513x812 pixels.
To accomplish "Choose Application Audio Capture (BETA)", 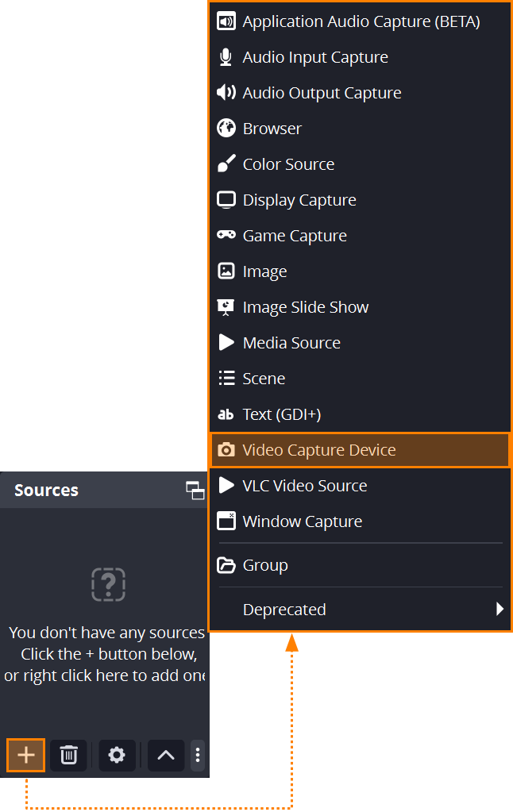I will click(361, 21).
